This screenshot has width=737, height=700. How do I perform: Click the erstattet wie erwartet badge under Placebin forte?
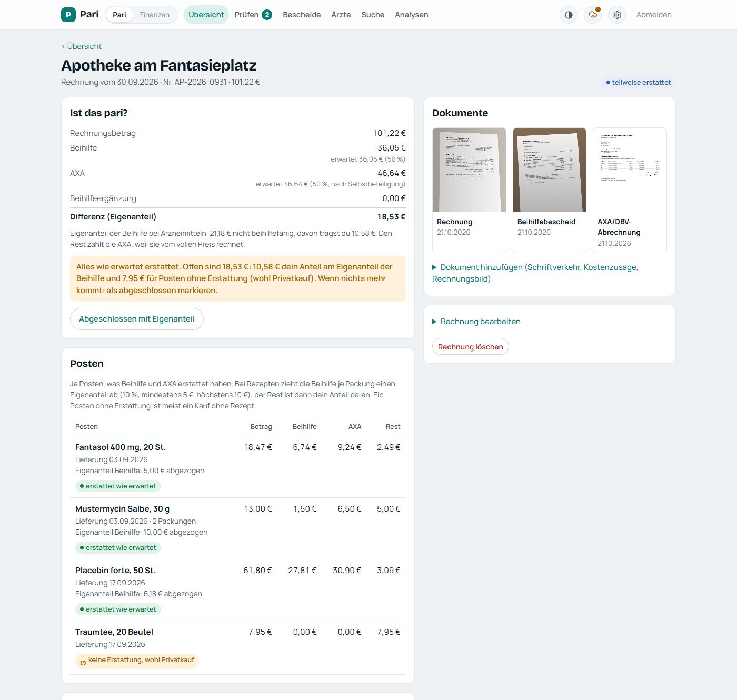[118, 609]
